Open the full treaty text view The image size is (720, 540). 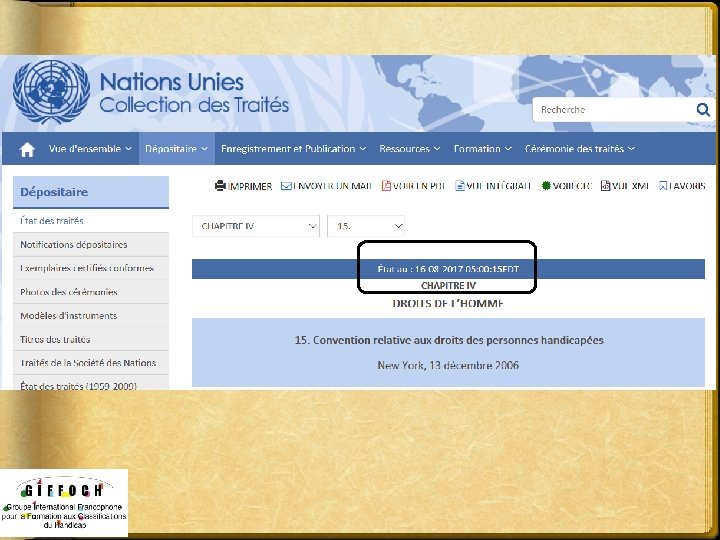[493, 186]
